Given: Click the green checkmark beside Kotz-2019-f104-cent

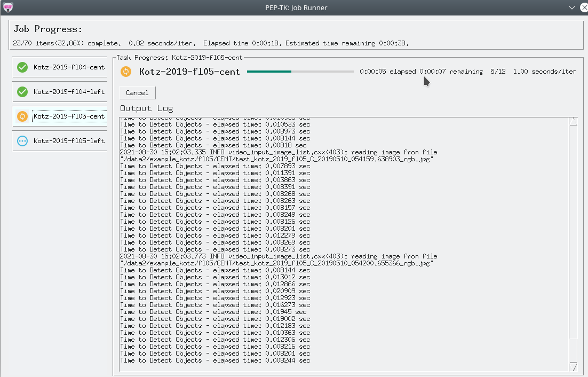Looking at the screenshot, I should [22, 67].
